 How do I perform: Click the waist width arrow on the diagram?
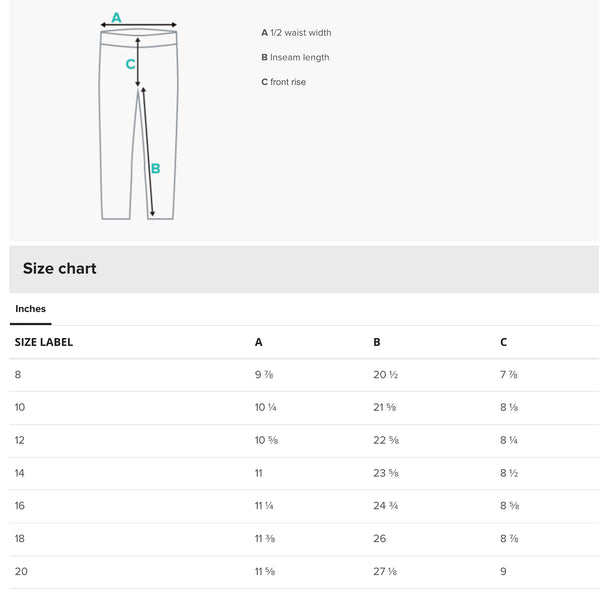point(139,26)
